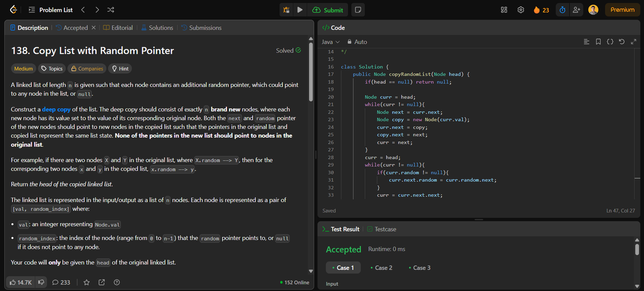Open the layout grid icon
This screenshot has height=291, width=644.
(504, 10)
